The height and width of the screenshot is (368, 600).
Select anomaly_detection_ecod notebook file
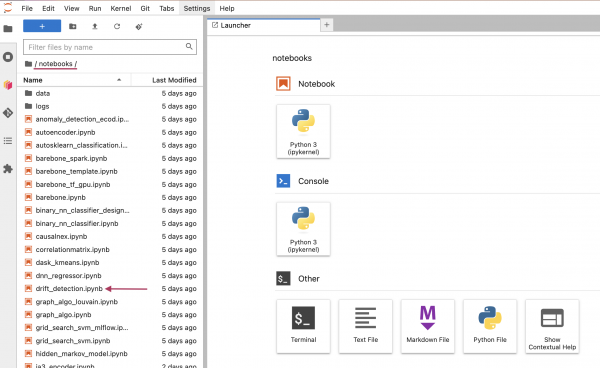pos(110,119)
